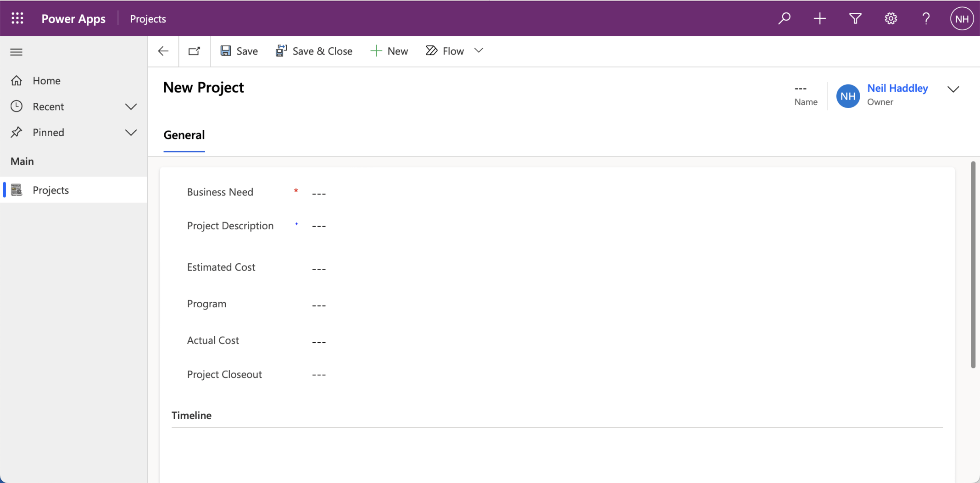
Task: Open the advanced filter funnel icon
Action: [855, 18]
